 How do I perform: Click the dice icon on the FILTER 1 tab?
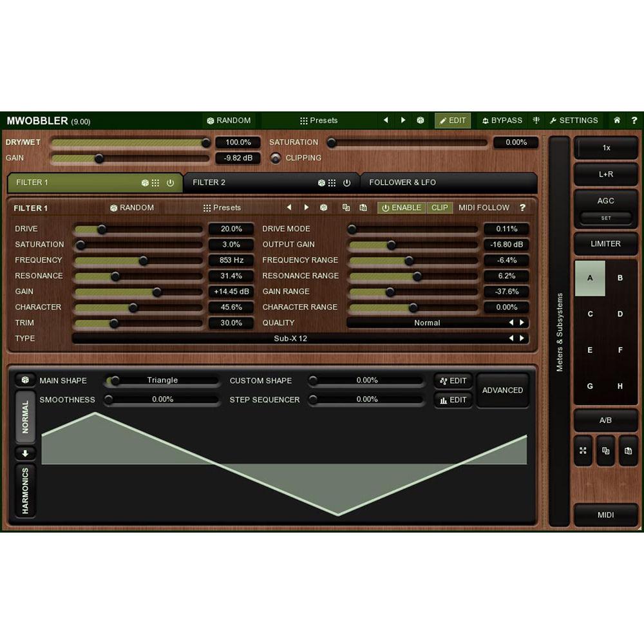pyautogui.click(x=147, y=182)
